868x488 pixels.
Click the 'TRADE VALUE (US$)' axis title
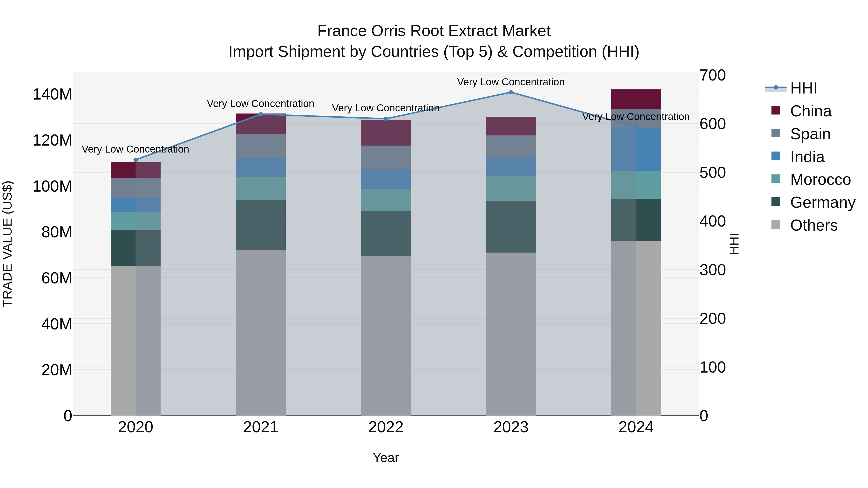7,244
